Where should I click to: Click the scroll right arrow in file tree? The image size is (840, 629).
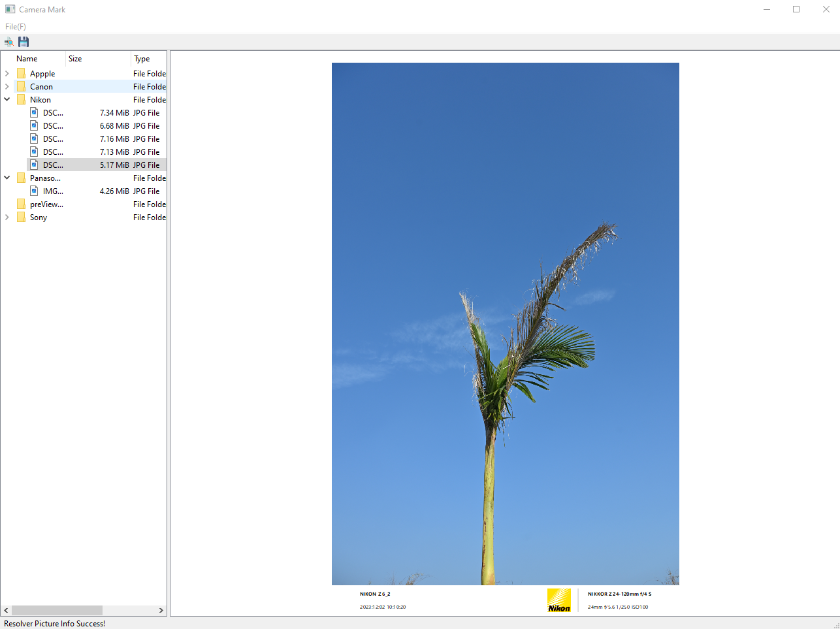point(161,610)
